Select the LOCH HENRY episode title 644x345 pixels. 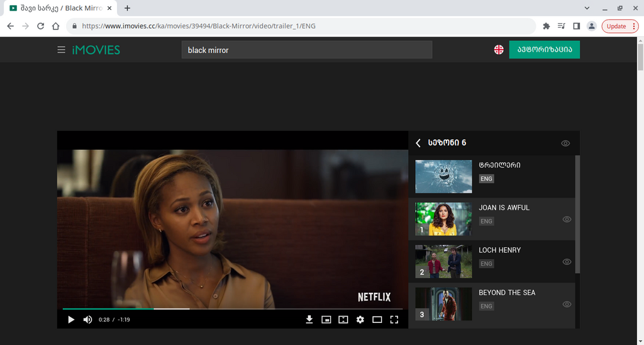(499, 250)
